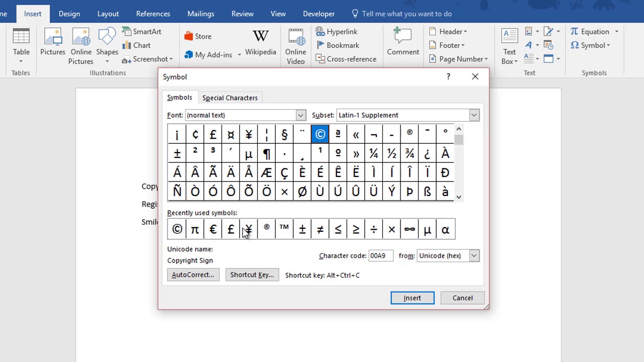Screen dimensions: 644x362
Task: Open AutoCorrect options
Action: click(193, 275)
